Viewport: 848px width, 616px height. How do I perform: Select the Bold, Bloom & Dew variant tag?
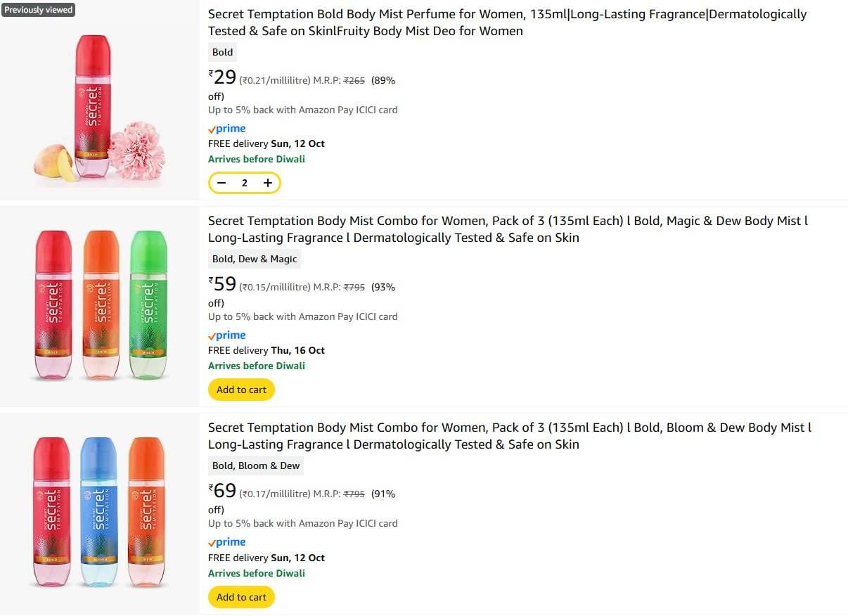[x=256, y=466]
